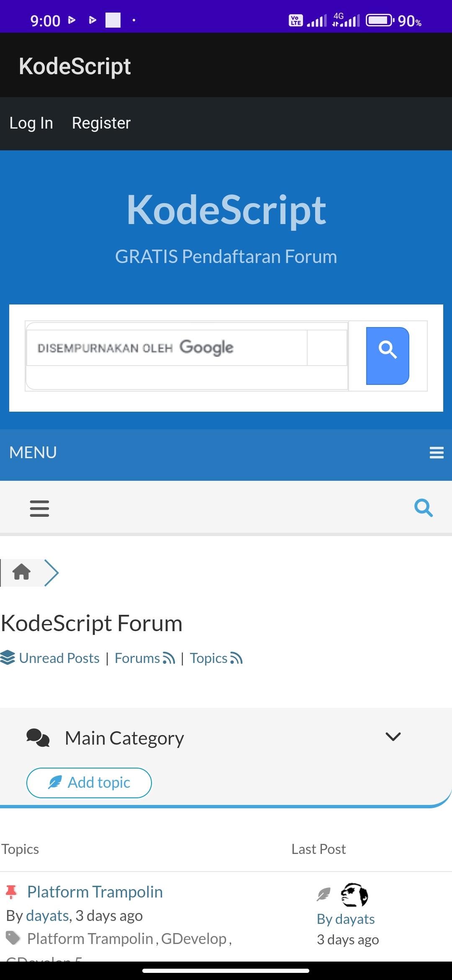Click the Topics column header

point(20,849)
